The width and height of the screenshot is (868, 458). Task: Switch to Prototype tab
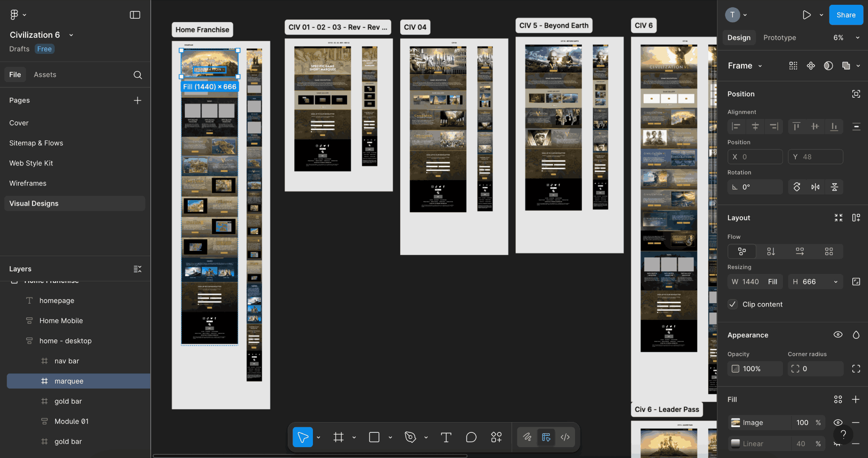779,38
